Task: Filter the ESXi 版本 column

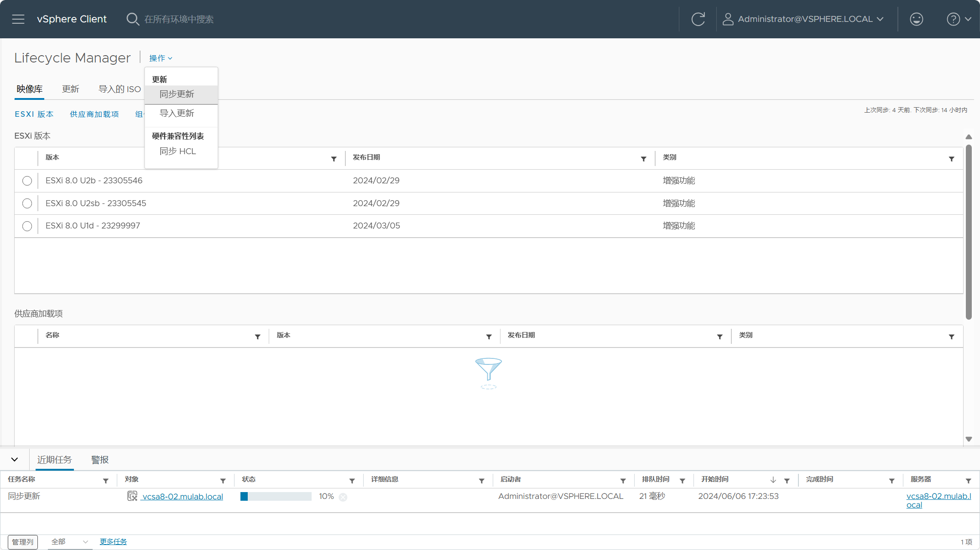Action: [x=334, y=159]
